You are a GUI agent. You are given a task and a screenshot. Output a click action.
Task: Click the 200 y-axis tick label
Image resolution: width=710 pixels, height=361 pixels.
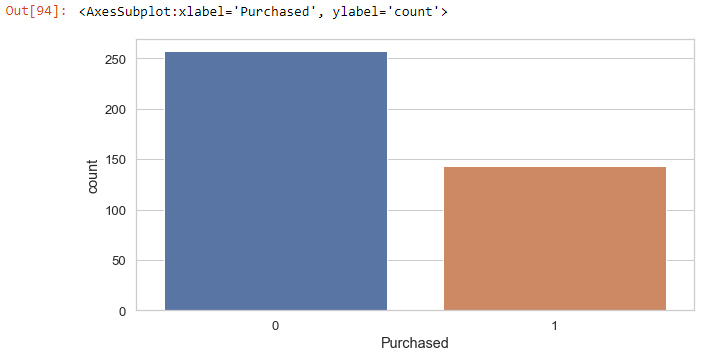click(x=115, y=110)
